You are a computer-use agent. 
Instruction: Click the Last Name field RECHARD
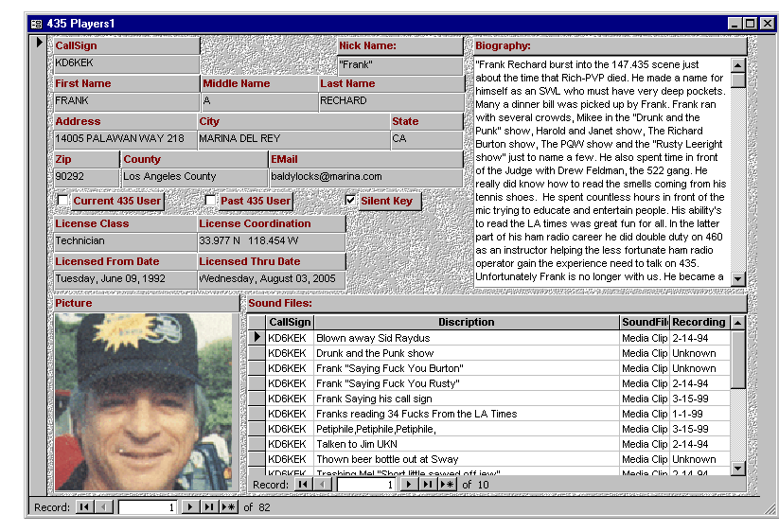click(392, 101)
